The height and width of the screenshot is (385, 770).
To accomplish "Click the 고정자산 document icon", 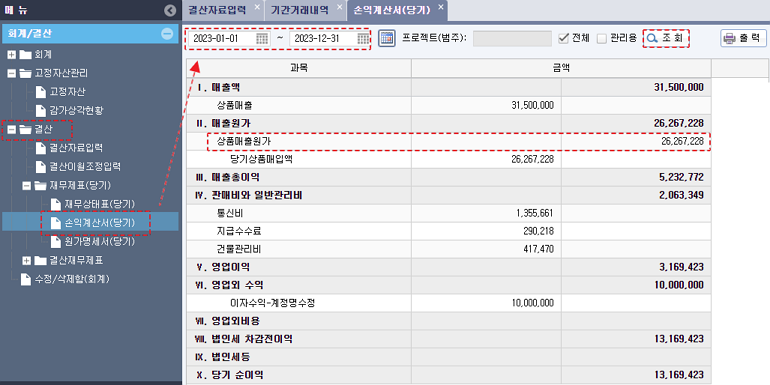I will [x=40, y=92].
